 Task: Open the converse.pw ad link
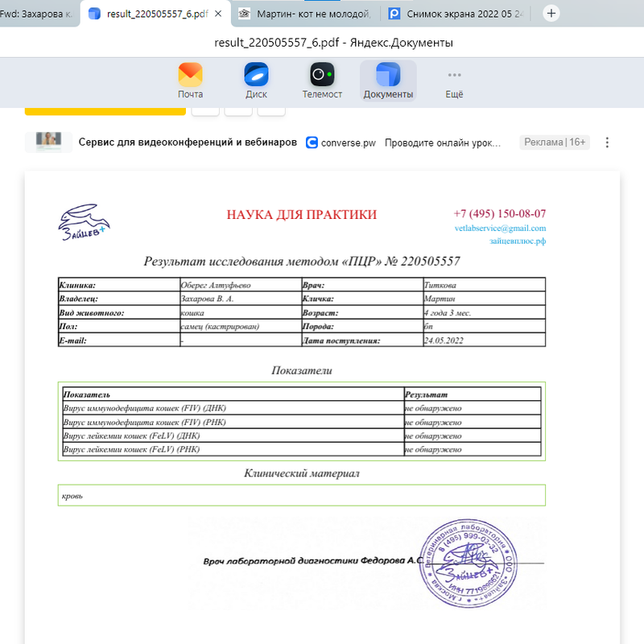pyautogui.click(x=348, y=143)
